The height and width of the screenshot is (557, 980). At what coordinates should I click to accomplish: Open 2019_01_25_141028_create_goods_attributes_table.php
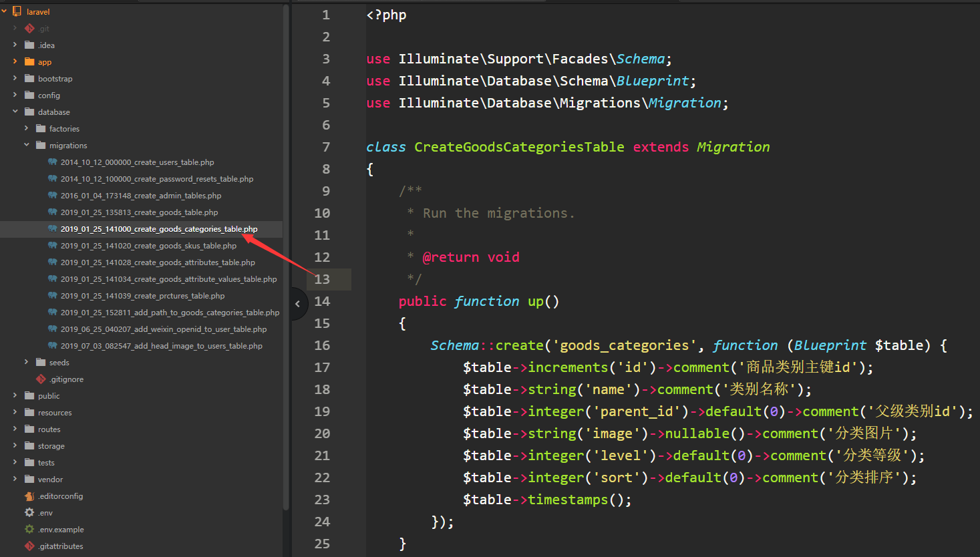click(158, 262)
